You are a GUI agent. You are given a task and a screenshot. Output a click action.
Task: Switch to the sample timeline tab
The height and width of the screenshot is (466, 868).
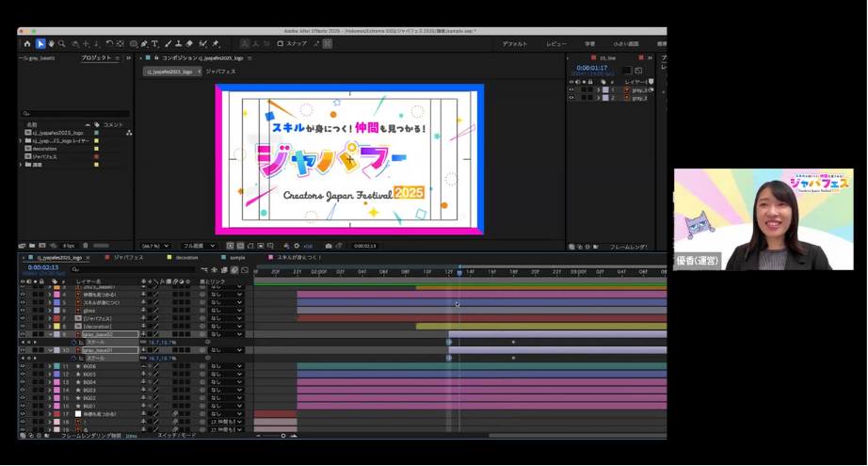[x=237, y=258]
